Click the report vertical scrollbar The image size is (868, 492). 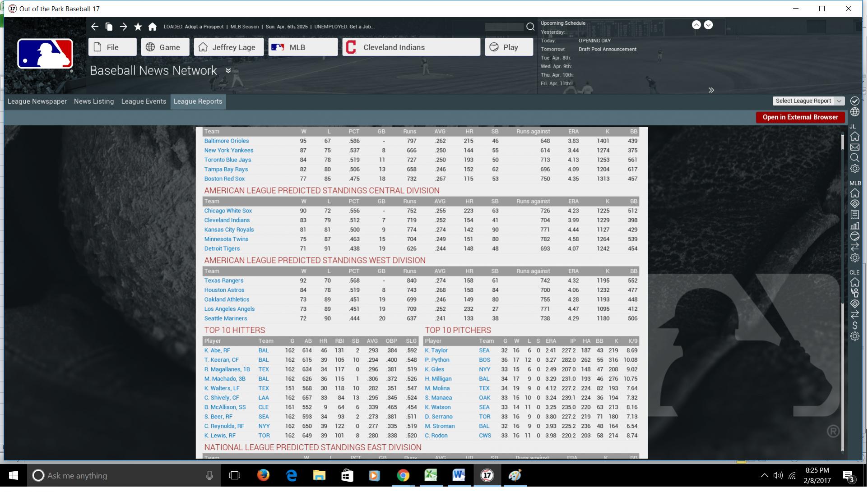pos(842,293)
